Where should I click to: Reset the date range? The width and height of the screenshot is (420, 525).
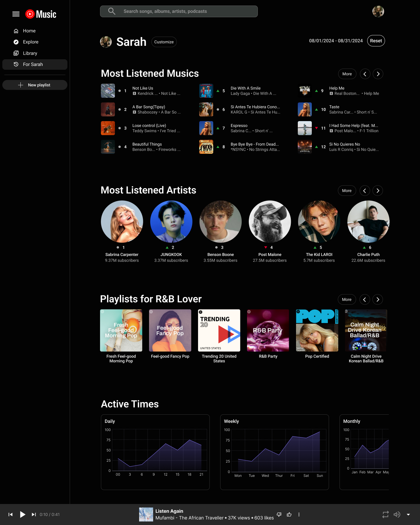click(x=376, y=41)
